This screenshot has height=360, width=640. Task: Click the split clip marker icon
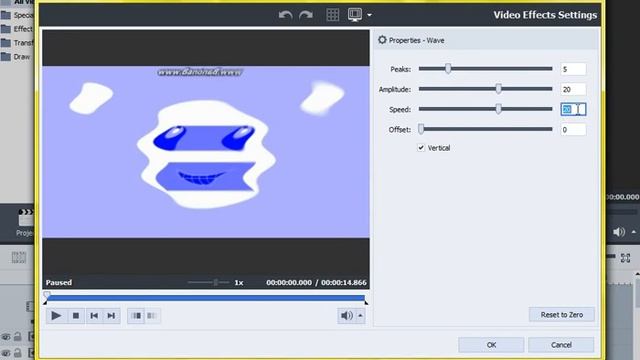[136, 316]
